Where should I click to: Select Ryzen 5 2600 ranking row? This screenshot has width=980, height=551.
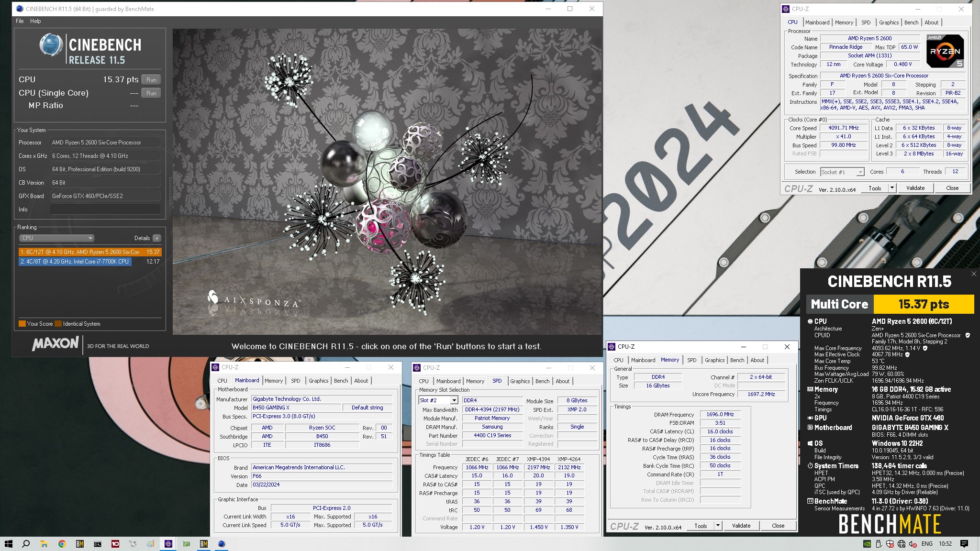(x=90, y=252)
